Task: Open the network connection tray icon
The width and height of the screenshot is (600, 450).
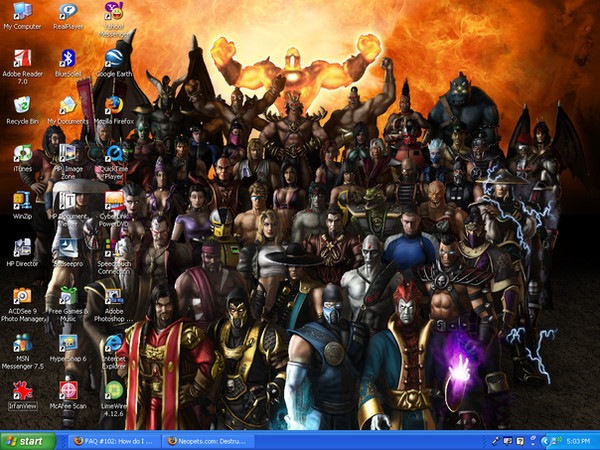Action: (x=554, y=441)
